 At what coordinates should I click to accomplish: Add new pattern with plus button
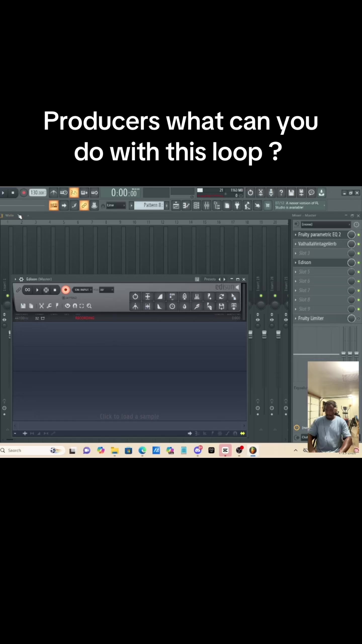tap(166, 205)
